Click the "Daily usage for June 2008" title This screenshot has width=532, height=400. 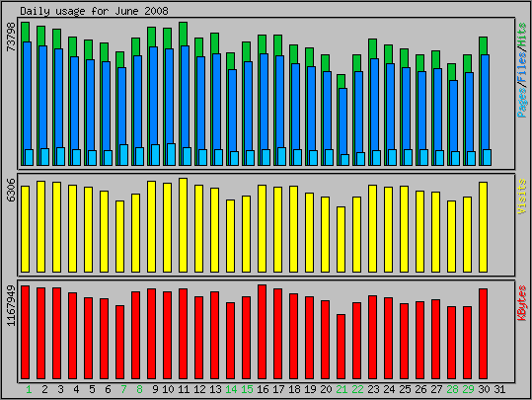click(x=94, y=11)
